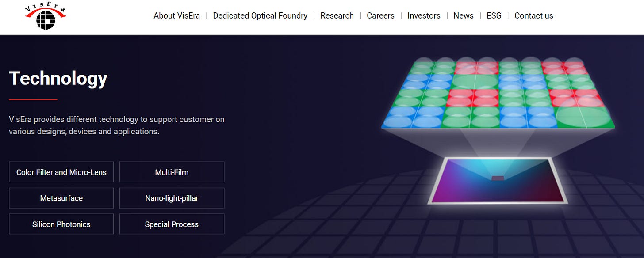
Task: Click the VisEra logo icon
Action: [x=46, y=16]
